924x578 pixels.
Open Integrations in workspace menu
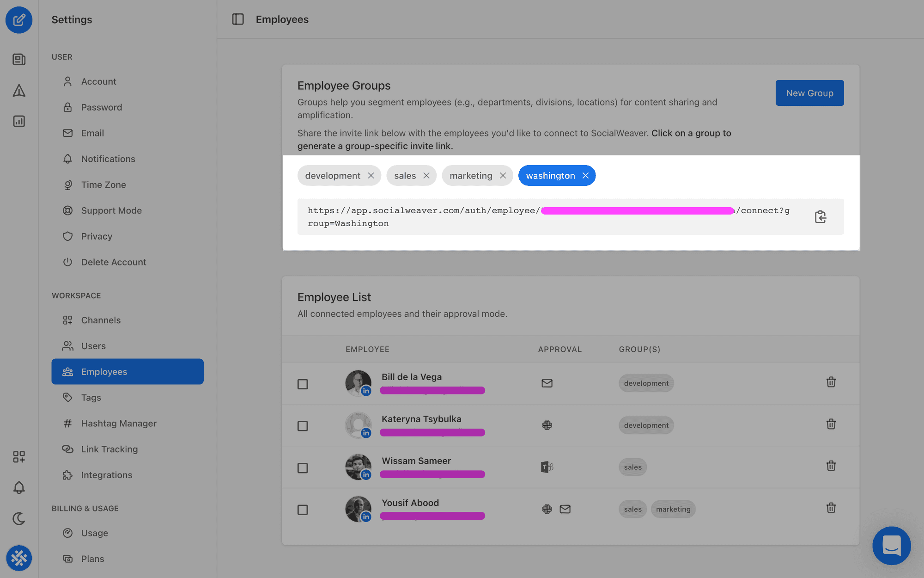pyautogui.click(x=106, y=475)
